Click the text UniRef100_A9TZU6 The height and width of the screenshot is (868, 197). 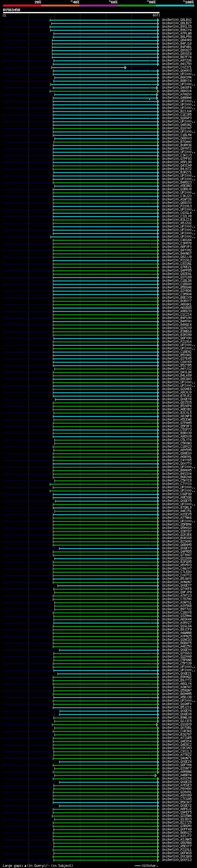point(177,61)
